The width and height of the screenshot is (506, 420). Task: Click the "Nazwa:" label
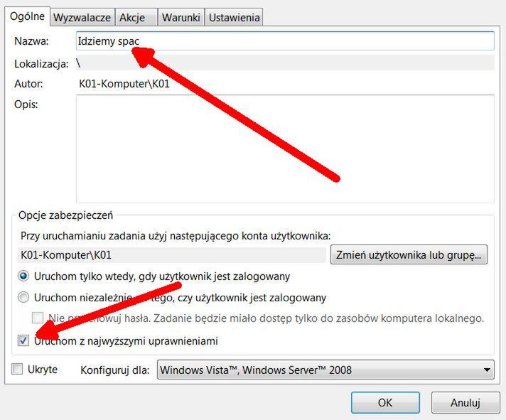tap(31, 41)
